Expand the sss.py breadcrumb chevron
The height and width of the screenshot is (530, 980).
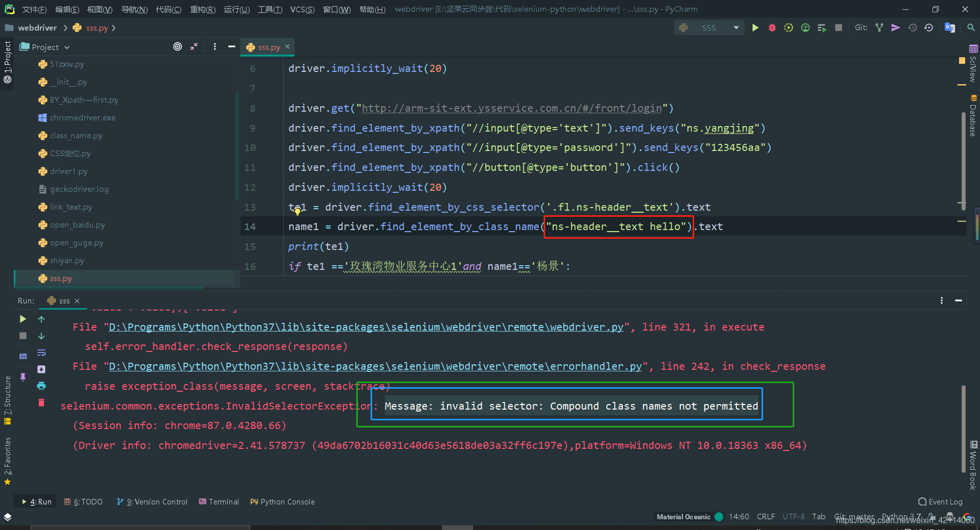point(113,28)
